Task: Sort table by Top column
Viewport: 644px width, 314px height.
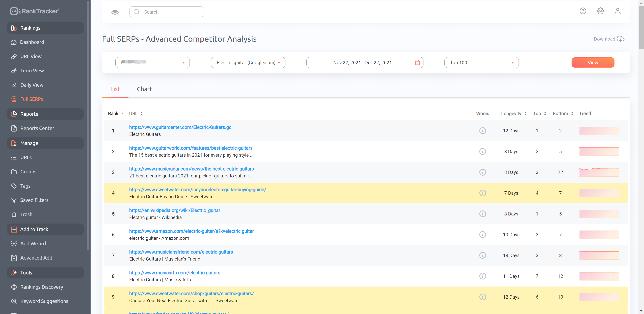Action: [x=540, y=114]
